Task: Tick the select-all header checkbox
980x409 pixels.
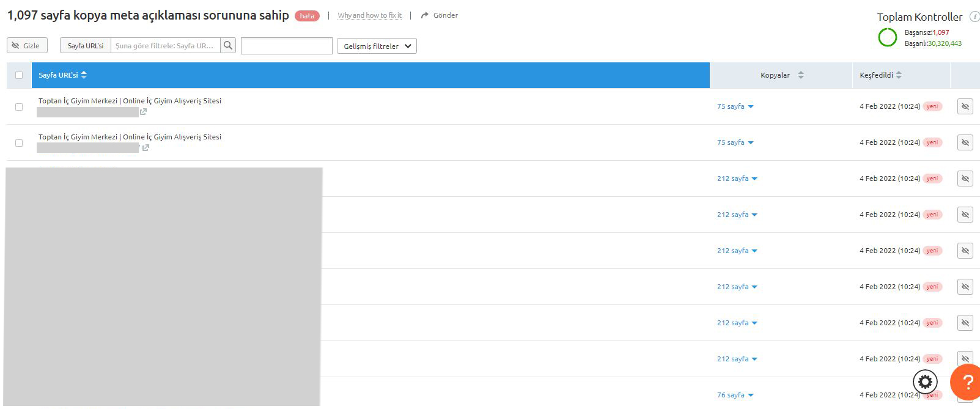Action: 19,75
